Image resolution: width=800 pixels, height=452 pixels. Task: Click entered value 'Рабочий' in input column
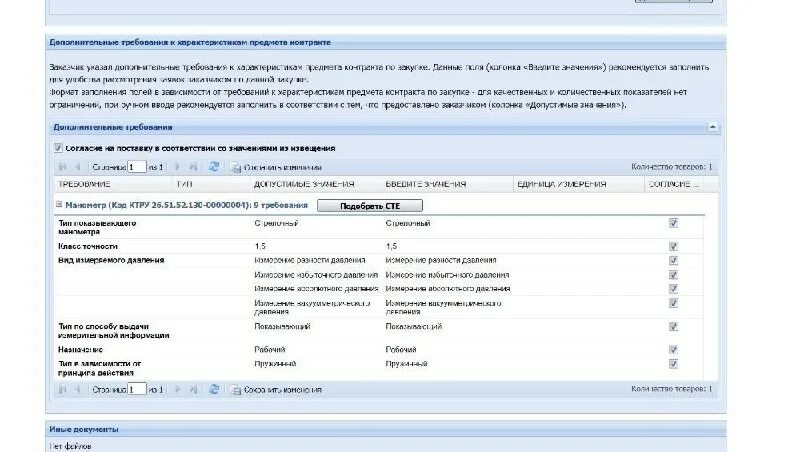coord(401,350)
